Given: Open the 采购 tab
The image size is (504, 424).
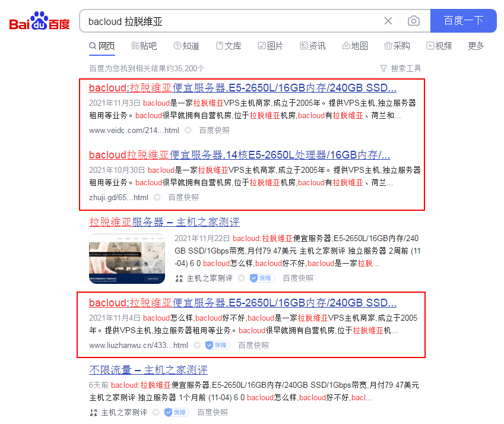Looking at the screenshot, I should 397,46.
